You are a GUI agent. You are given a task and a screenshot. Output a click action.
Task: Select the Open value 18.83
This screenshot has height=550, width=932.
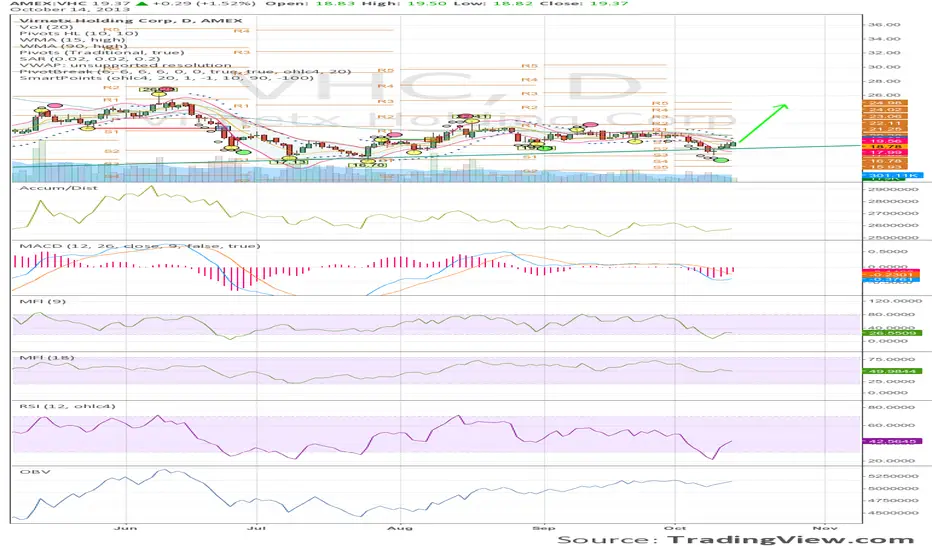(x=333, y=3)
